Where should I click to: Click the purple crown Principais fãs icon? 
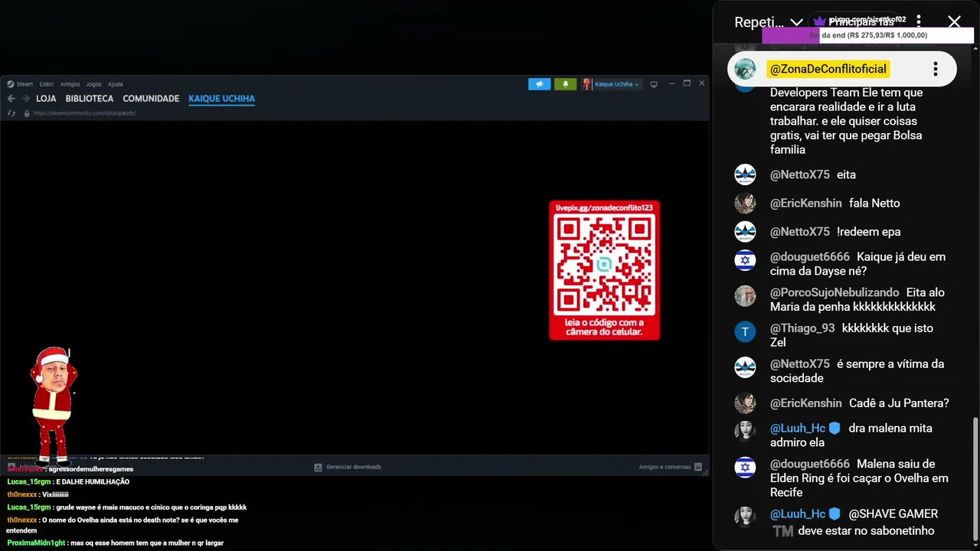coord(820,21)
